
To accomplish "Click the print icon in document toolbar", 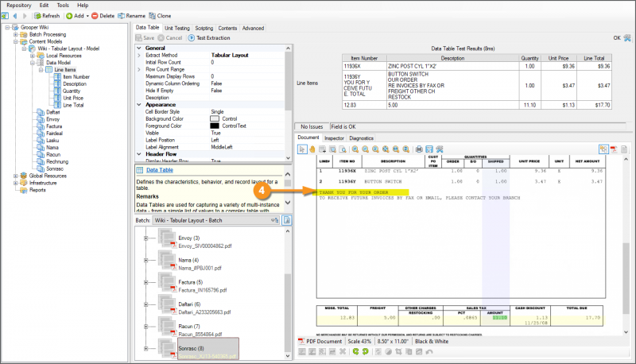I will coord(420,149).
